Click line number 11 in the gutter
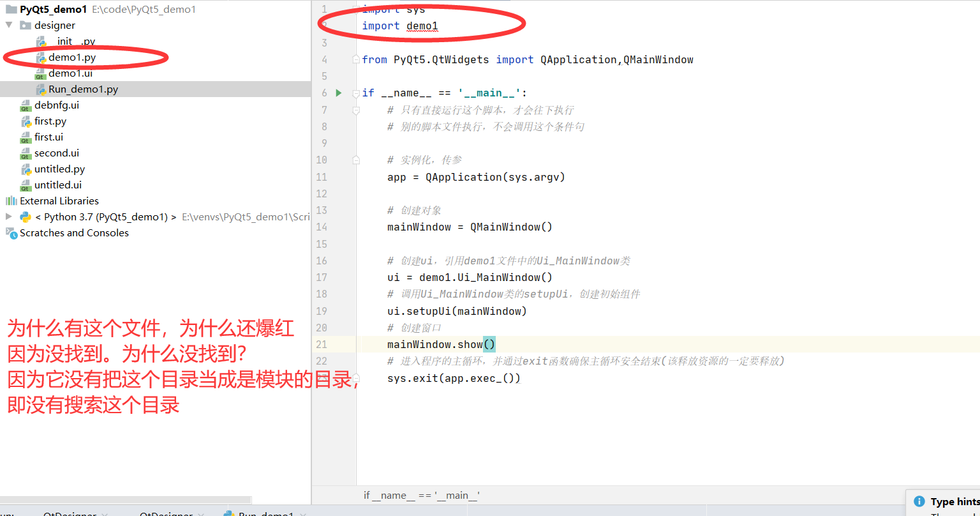 pyautogui.click(x=322, y=177)
